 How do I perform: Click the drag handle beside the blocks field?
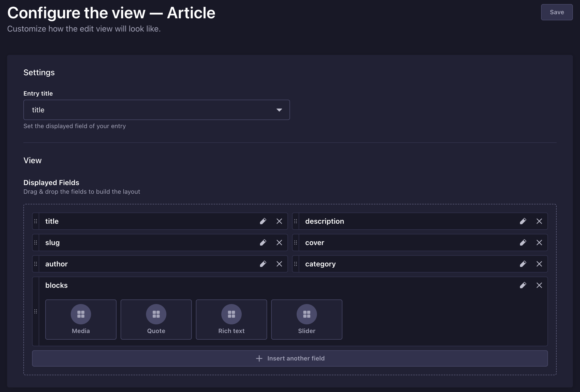coord(36,312)
